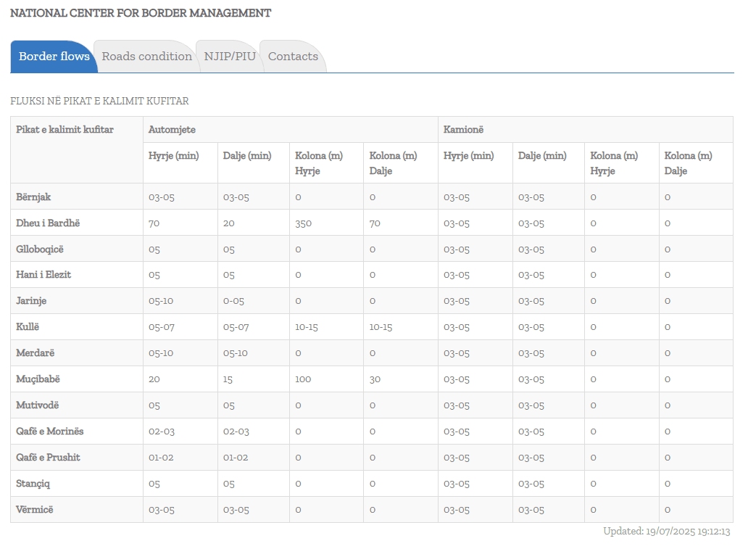Viewport: 756px width, 549px height.
Task: Go to the Contacts tab
Action: point(293,57)
